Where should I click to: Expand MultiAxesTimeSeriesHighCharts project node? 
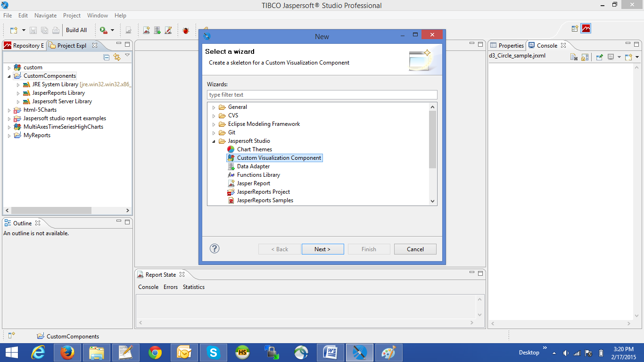(x=9, y=127)
